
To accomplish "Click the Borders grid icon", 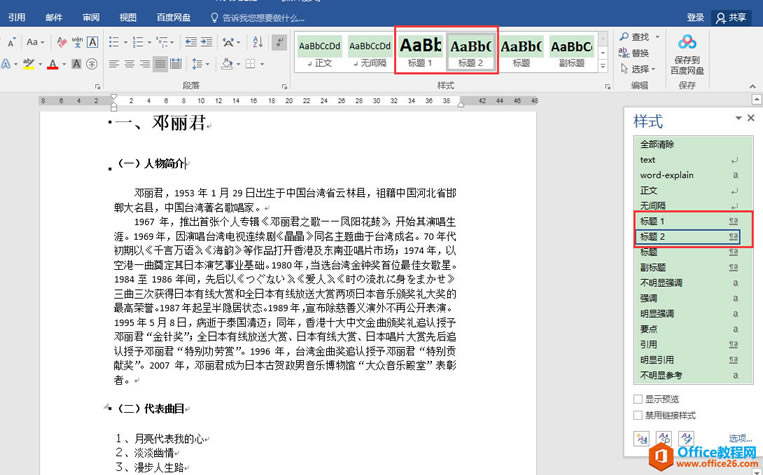I will tap(251, 64).
